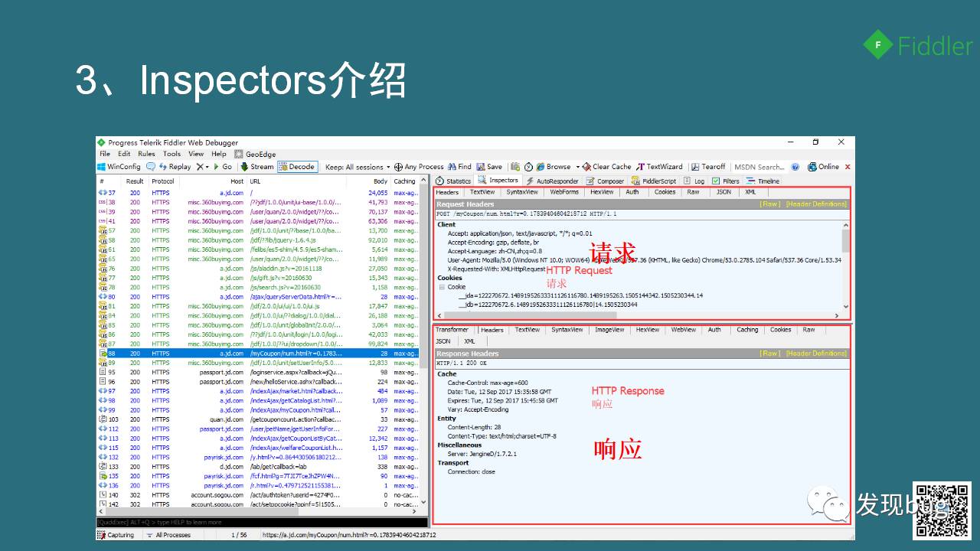This screenshot has width=980, height=551.
Task: Open the Rules menu
Action: (x=146, y=154)
